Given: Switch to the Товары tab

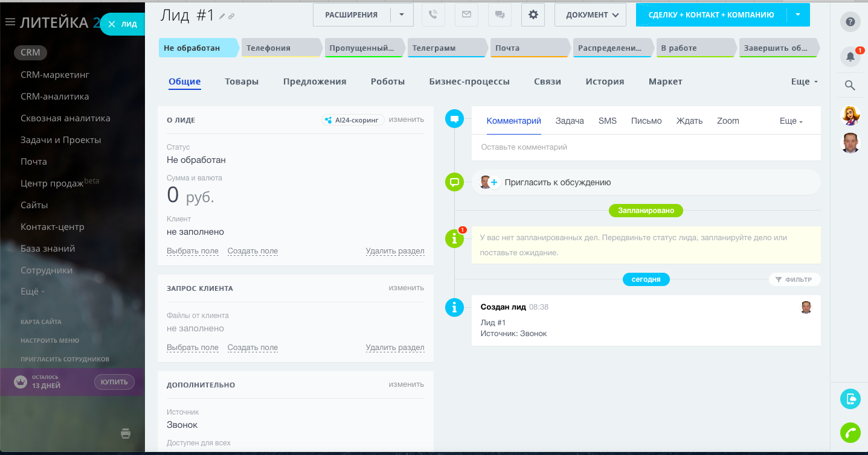Looking at the screenshot, I should point(242,81).
